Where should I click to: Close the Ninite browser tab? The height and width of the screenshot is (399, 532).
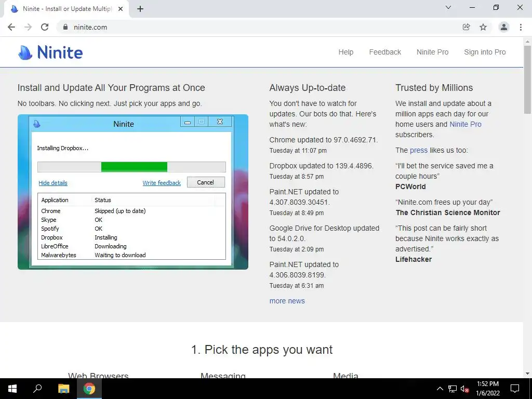121,9
